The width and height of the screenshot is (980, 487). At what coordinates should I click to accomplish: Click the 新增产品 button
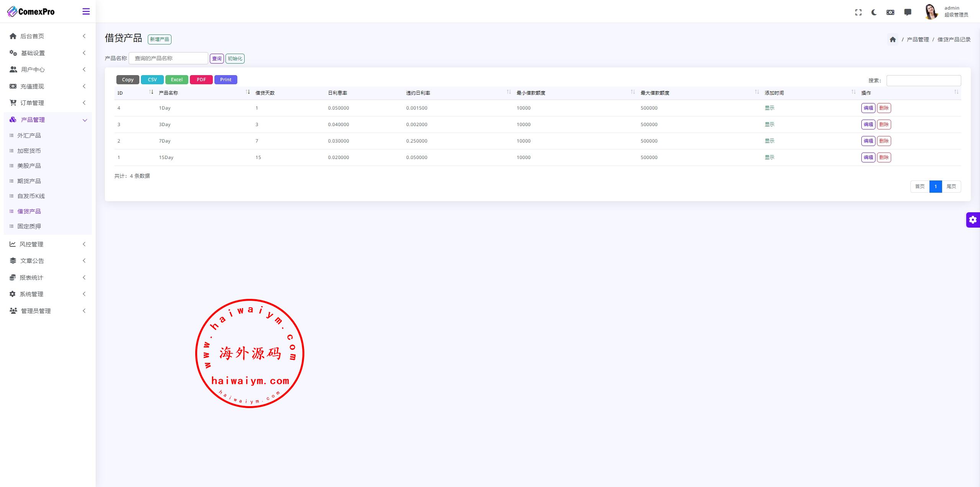pos(159,39)
